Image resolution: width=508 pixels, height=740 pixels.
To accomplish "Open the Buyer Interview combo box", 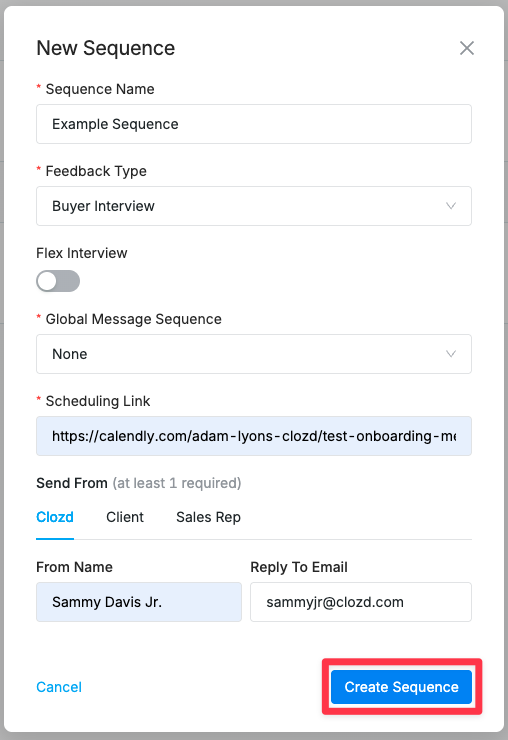I will [x=254, y=206].
